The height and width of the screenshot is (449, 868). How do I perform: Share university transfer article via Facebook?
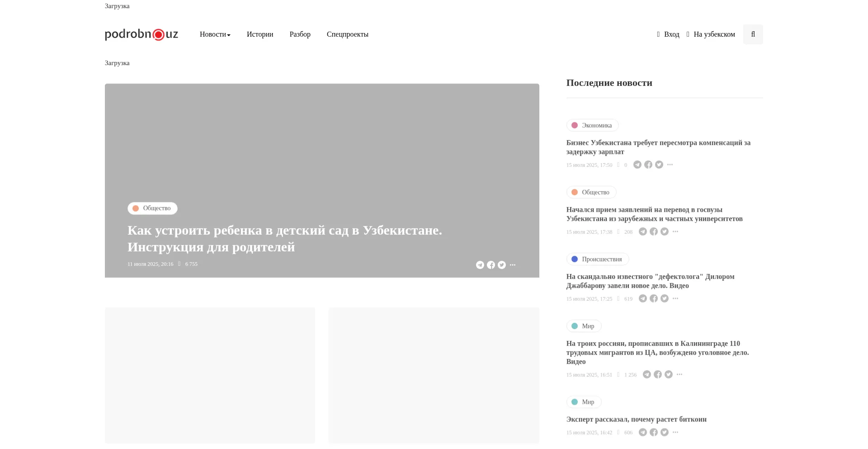click(654, 232)
